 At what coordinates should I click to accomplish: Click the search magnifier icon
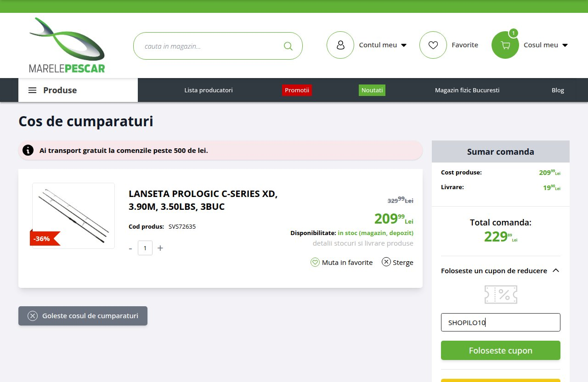click(288, 46)
